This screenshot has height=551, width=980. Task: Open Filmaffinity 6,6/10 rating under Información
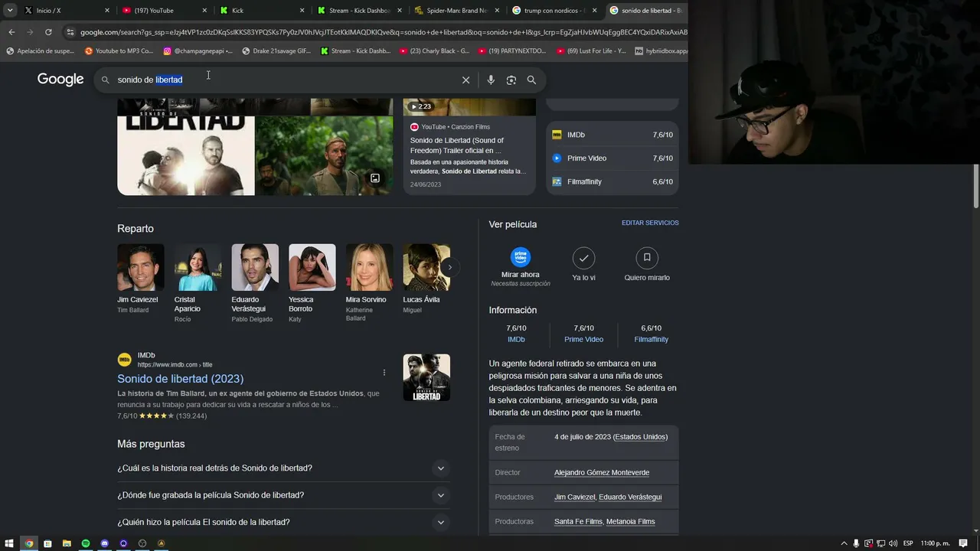coord(651,334)
